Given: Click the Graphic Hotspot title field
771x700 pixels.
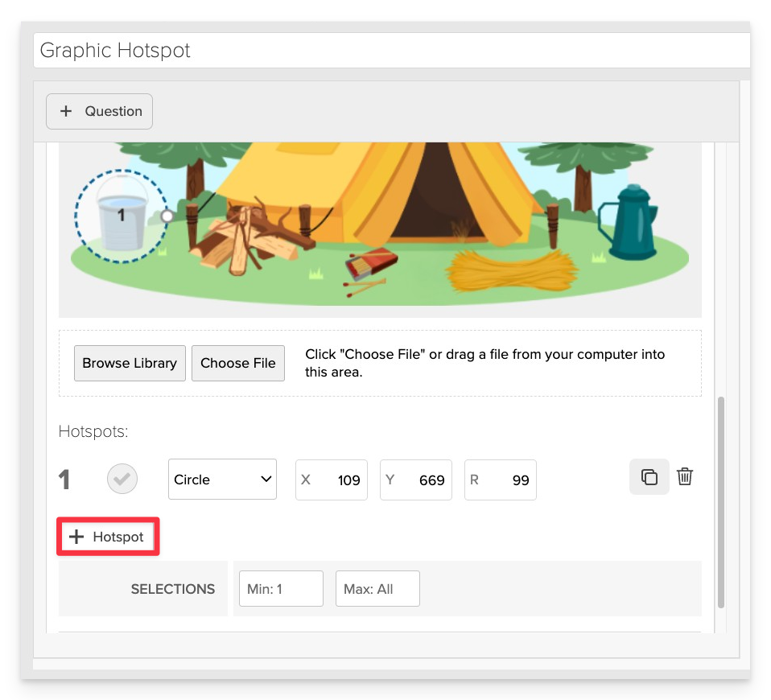Looking at the screenshot, I should (391, 50).
